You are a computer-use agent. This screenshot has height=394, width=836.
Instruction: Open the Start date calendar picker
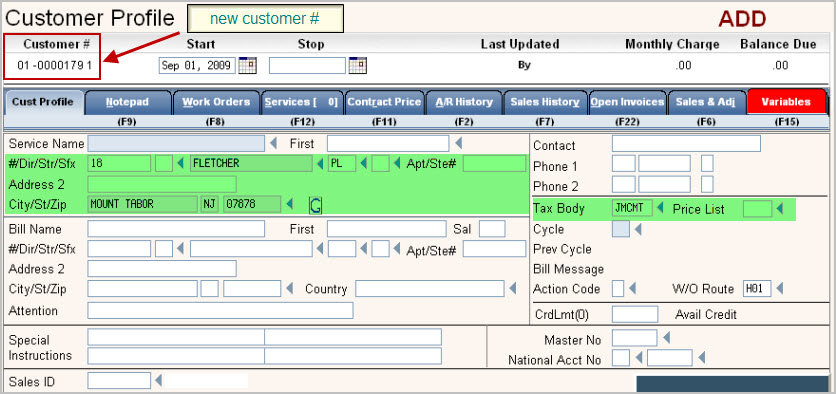tap(247, 66)
